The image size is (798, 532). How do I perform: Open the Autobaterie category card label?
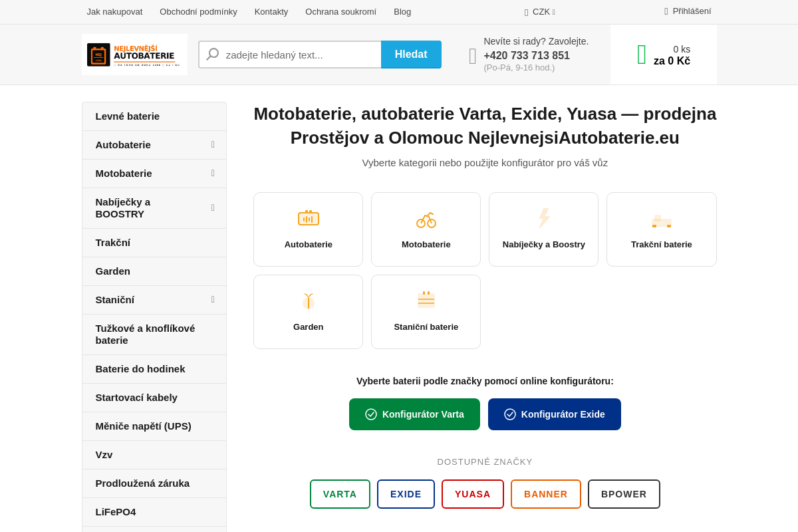pyautogui.click(x=309, y=245)
